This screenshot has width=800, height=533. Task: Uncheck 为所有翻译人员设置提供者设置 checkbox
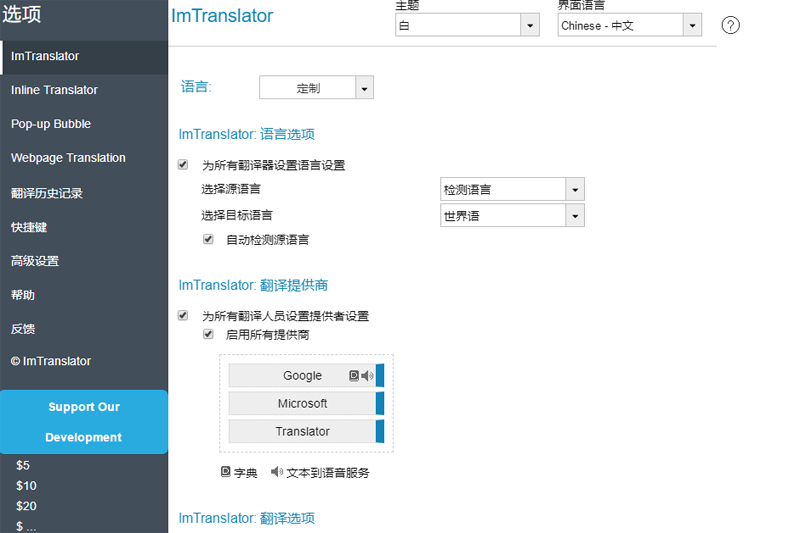(183, 315)
